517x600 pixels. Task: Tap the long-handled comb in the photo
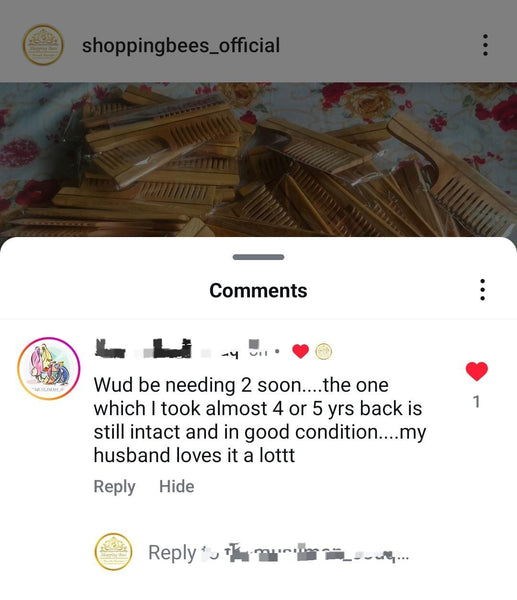[452, 174]
